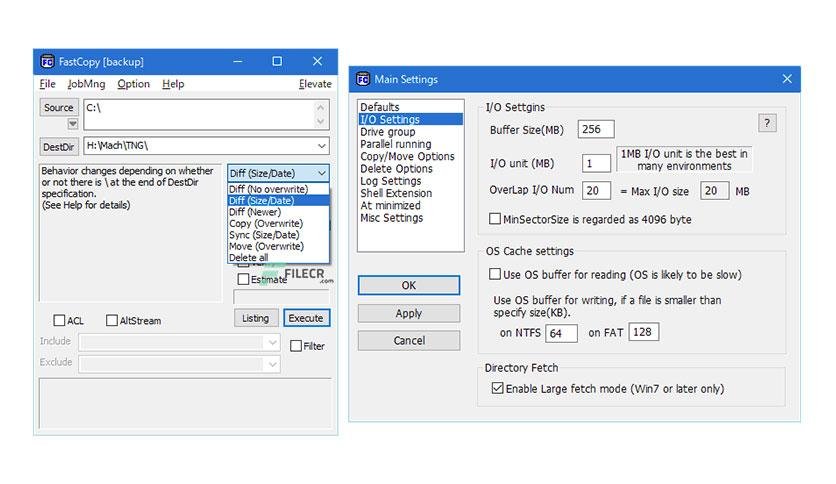
Task: Enable the ACL checkbox
Action: click(x=59, y=320)
